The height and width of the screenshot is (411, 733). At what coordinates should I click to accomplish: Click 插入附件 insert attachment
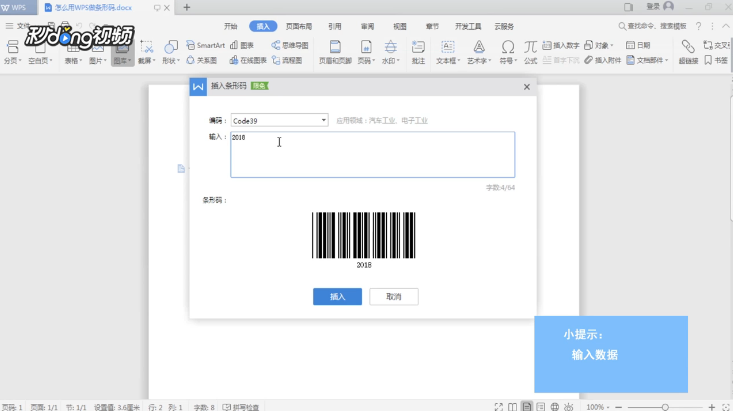603,60
